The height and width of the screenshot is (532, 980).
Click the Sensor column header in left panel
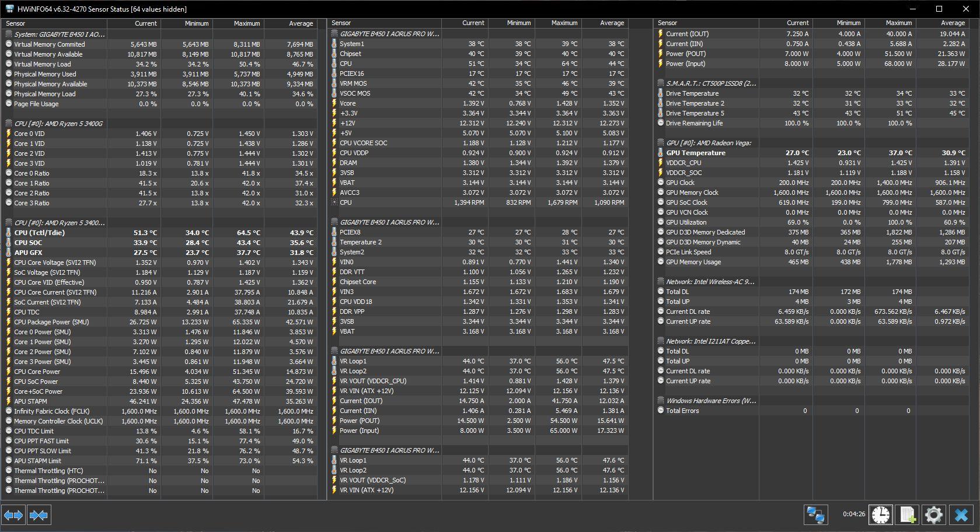[x=55, y=23]
